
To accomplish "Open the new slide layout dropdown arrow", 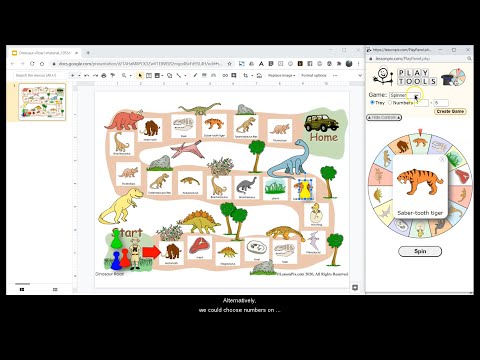I will 79,76.
